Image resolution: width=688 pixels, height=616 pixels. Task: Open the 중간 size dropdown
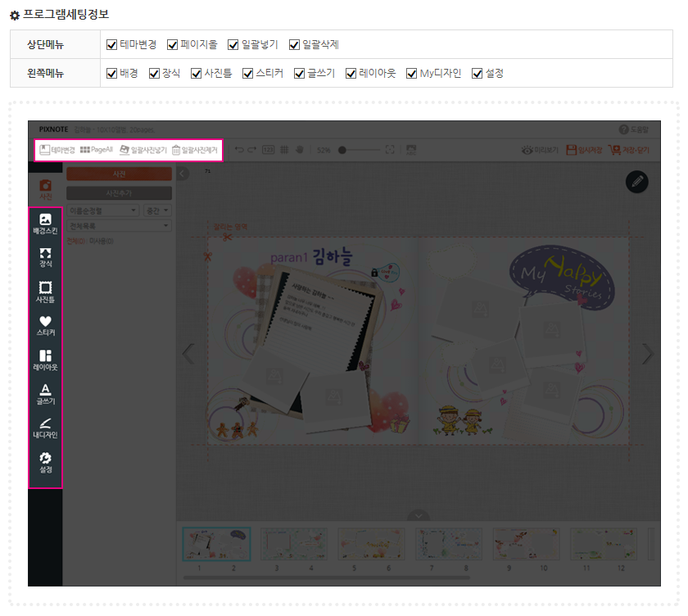157,211
